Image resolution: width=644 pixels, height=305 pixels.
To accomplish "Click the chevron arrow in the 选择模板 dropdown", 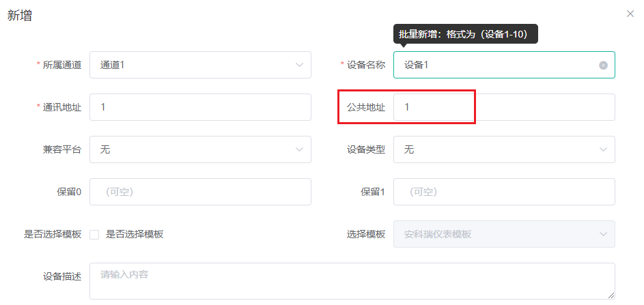I will 603,234.
